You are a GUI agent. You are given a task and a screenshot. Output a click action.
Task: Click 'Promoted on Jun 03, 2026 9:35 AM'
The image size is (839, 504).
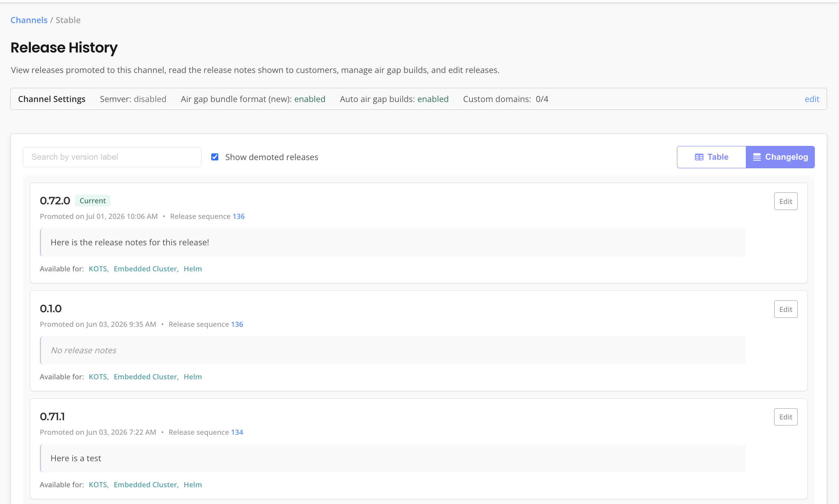pyautogui.click(x=98, y=324)
